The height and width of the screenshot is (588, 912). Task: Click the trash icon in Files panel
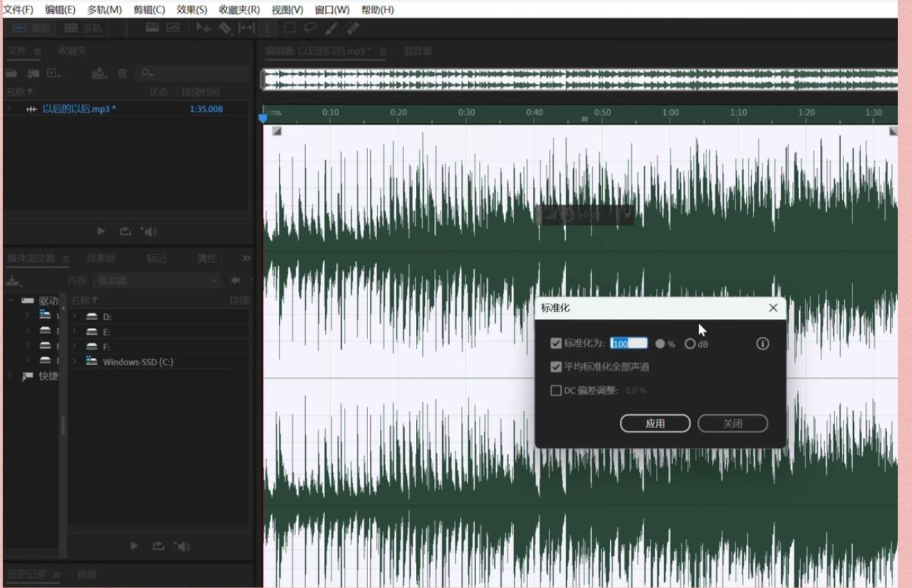122,73
